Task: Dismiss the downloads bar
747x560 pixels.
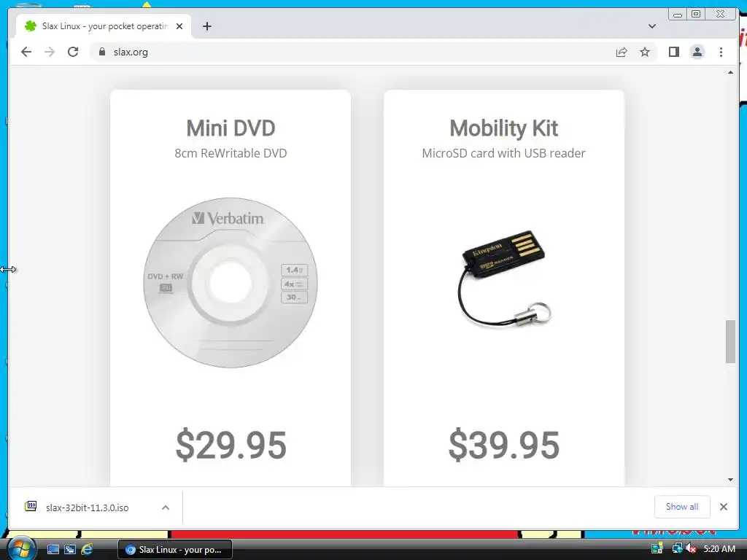Action: [x=723, y=507]
